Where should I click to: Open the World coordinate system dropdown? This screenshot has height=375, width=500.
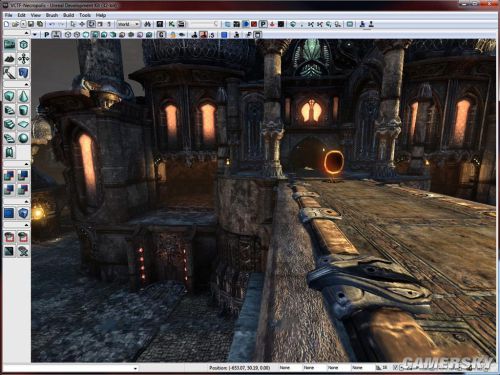pyautogui.click(x=128, y=24)
